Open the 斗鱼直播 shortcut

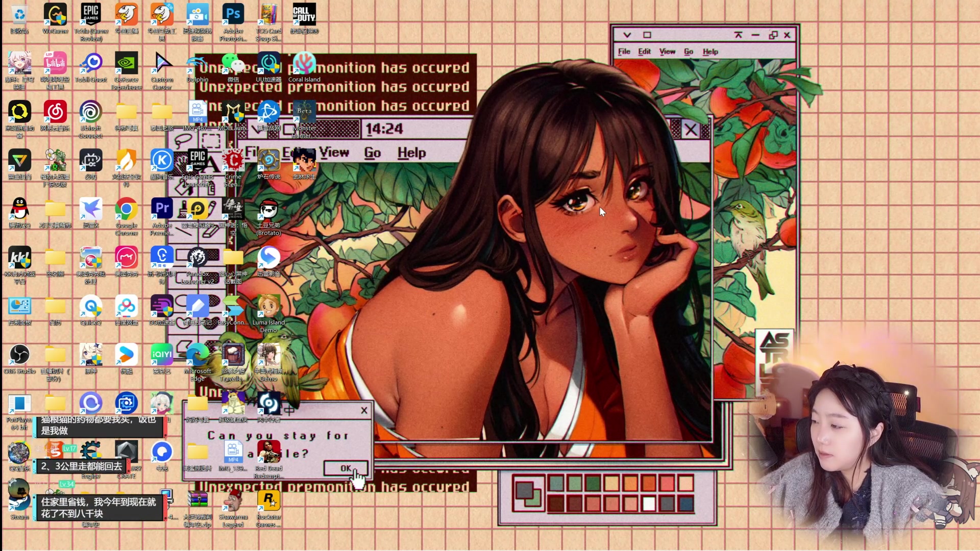pos(127,18)
